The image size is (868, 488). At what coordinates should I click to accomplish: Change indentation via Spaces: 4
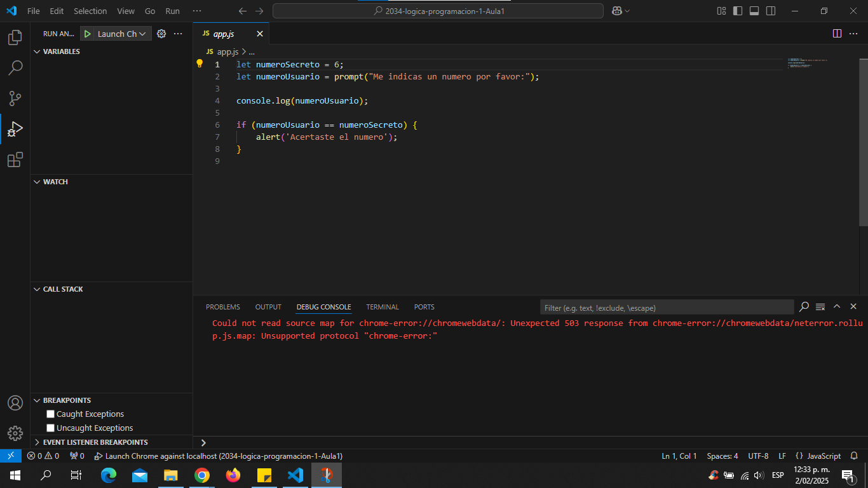point(722,456)
